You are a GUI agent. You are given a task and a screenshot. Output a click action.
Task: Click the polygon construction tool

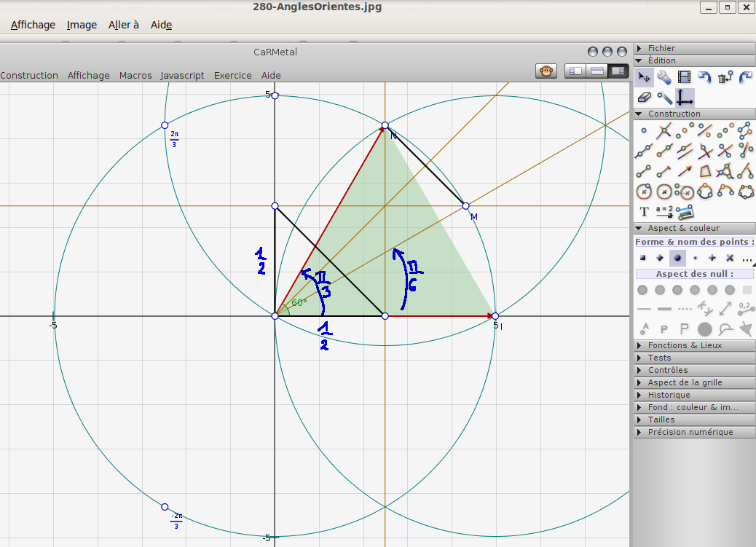point(704,171)
